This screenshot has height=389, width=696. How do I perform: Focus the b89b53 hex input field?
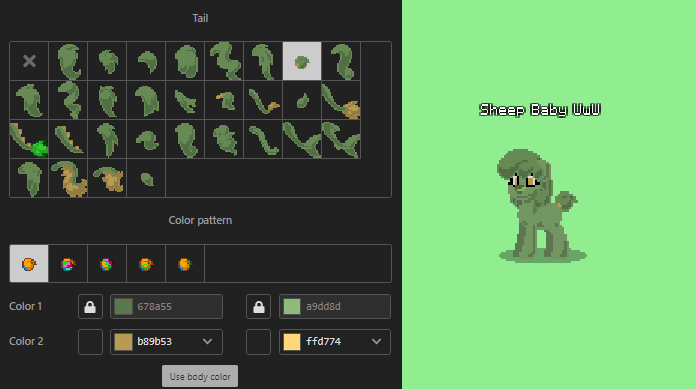[x=165, y=341]
